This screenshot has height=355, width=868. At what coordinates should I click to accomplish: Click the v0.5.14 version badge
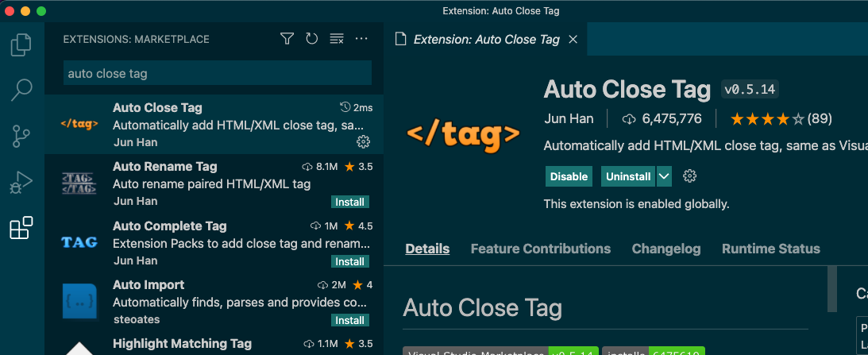pos(750,89)
